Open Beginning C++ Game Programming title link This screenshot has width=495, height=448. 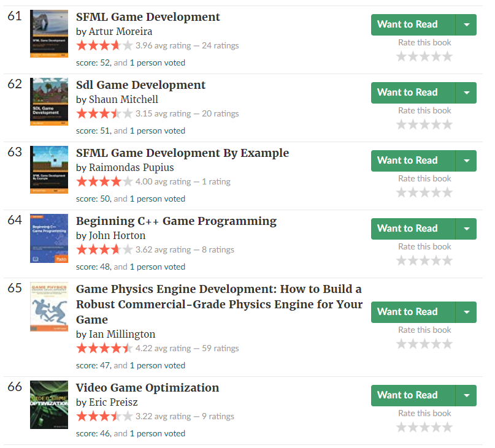pos(176,221)
